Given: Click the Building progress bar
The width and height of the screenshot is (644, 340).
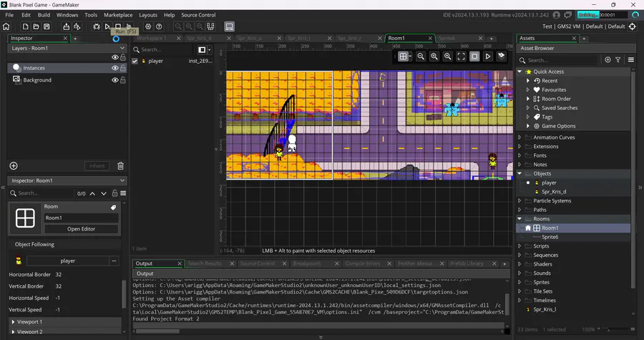Looking at the screenshot, I should (602, 15).
